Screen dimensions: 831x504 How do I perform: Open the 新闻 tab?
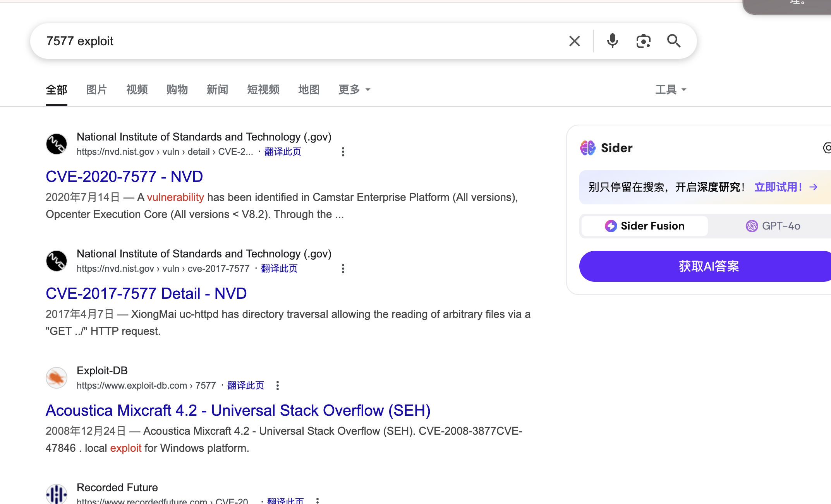click(x=218, y=90)
